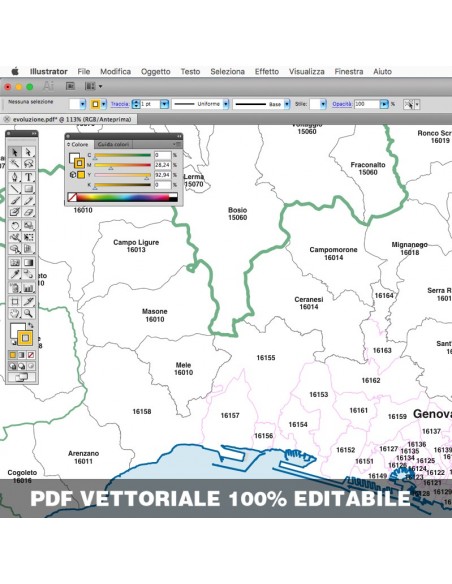Enable Draw Normal mode
Viewport: 452px width, 584px height.
tap(13, 366)
